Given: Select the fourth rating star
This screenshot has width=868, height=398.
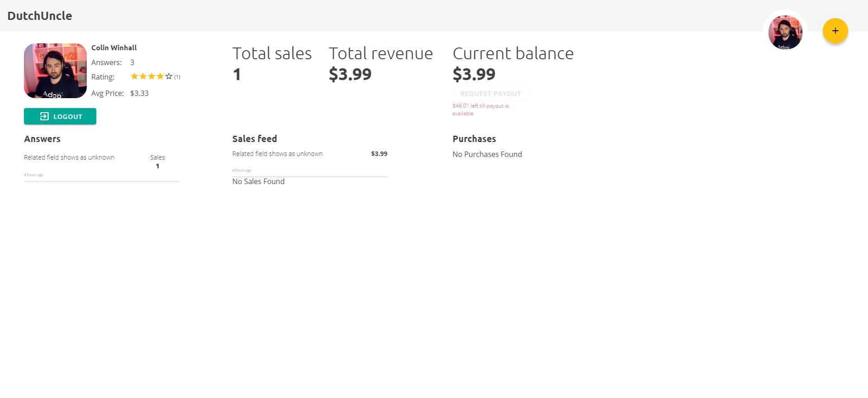Looking at the screenshot, I should [160, 76].
